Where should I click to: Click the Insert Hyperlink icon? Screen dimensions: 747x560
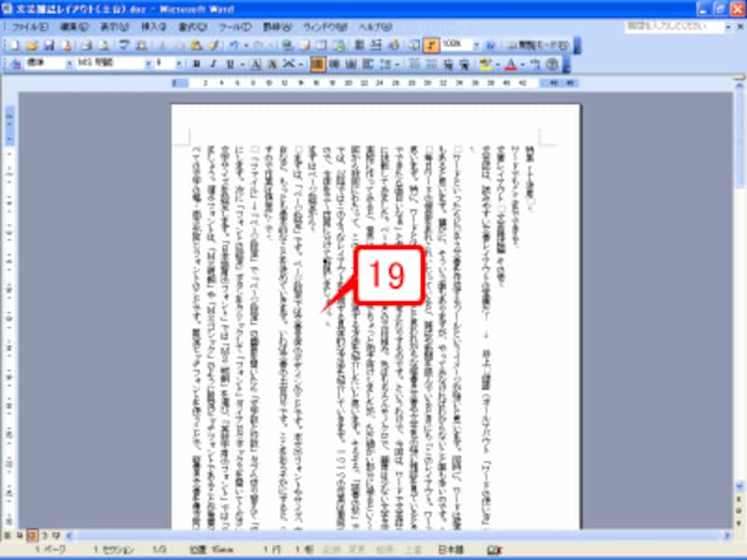(x=285, y=43)
